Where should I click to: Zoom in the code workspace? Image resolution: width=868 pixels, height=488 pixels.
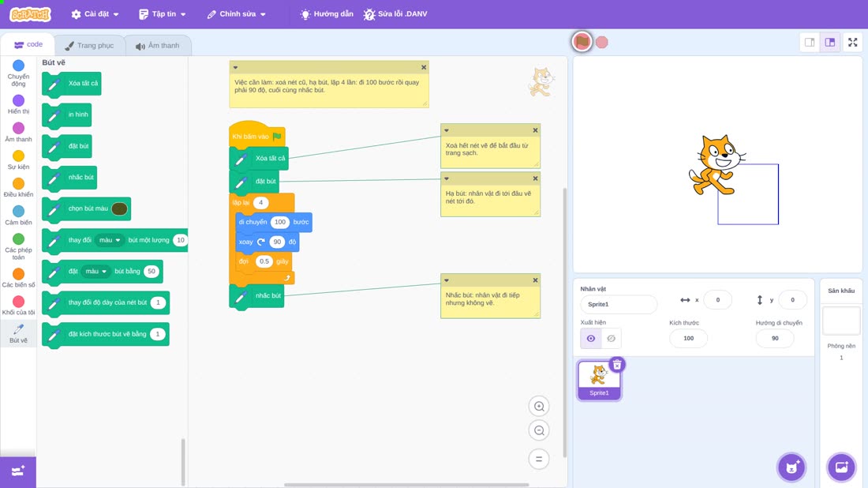tap(539, 406)
